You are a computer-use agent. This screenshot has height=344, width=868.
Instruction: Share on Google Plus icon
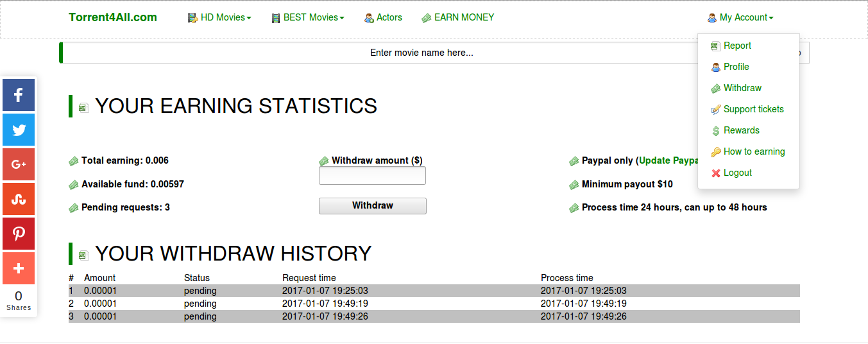(x=19, y=164)
